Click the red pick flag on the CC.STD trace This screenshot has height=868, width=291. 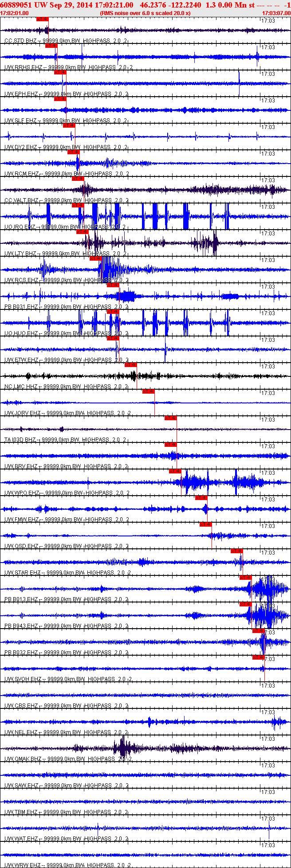click(x=42, y=19)
